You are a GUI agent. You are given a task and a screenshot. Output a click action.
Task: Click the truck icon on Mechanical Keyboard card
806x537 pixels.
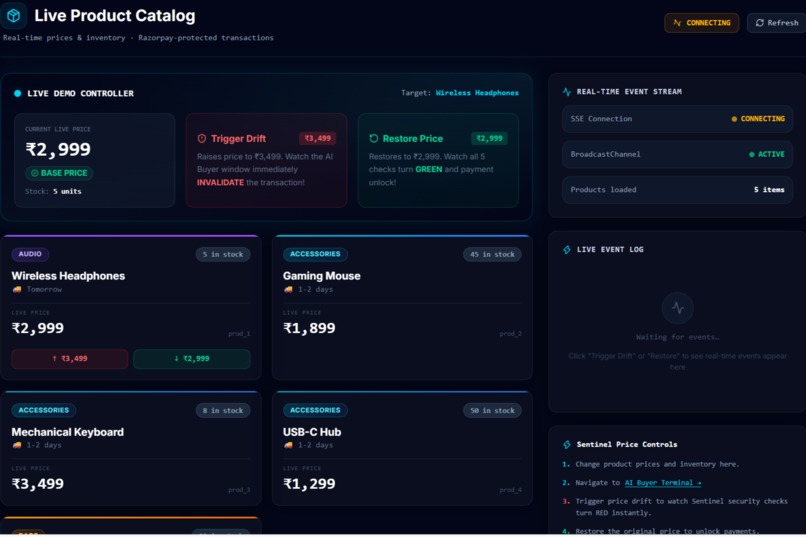click(17, 445)
